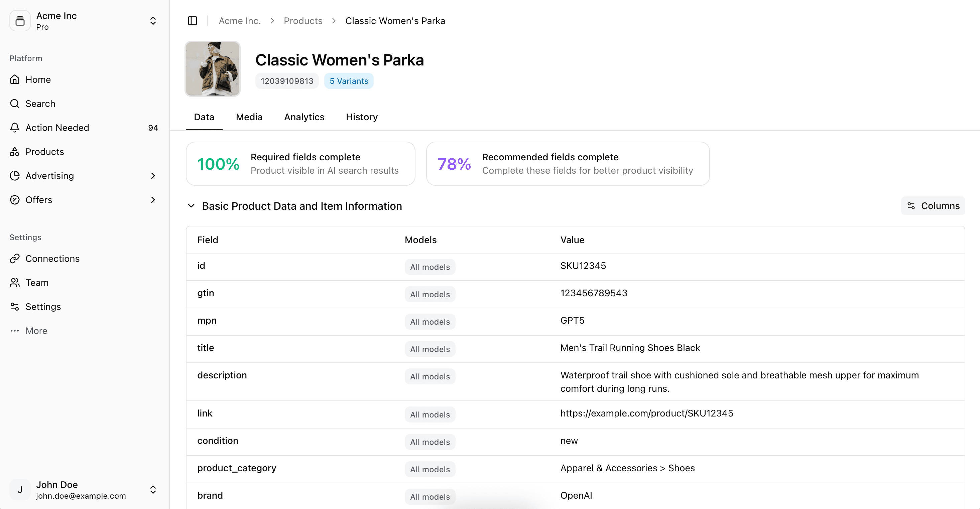Open the Team members icon
The width and height of the screenshot is (980, 509).
15,283
